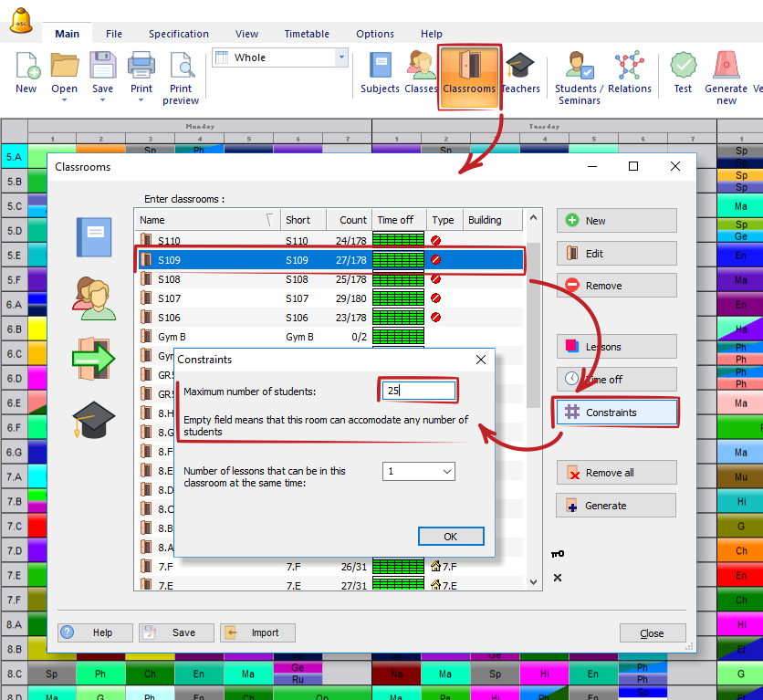Sort classrooms by the Count column header
The image size is (763, 700).
[352, 220]
